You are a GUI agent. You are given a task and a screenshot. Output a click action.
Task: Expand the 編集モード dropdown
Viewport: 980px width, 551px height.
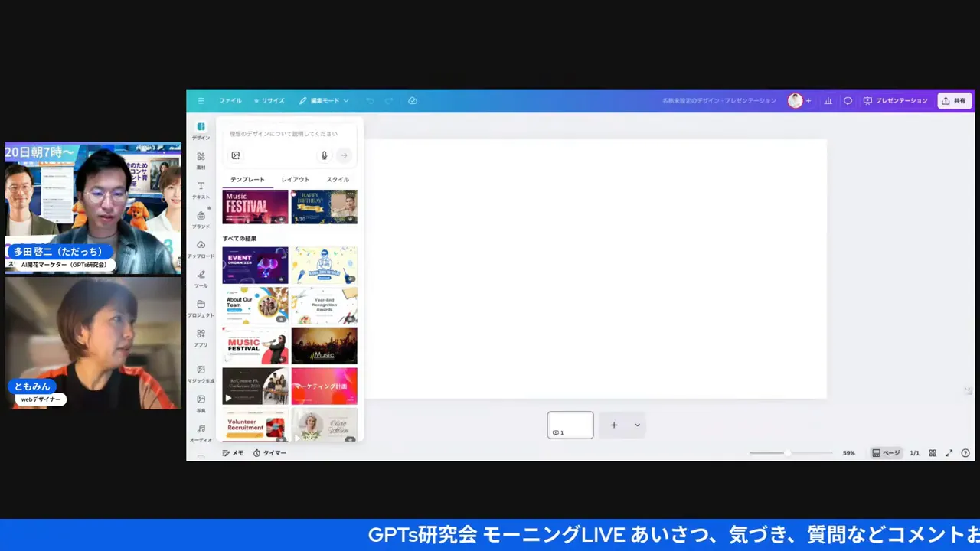pos(324,101)
